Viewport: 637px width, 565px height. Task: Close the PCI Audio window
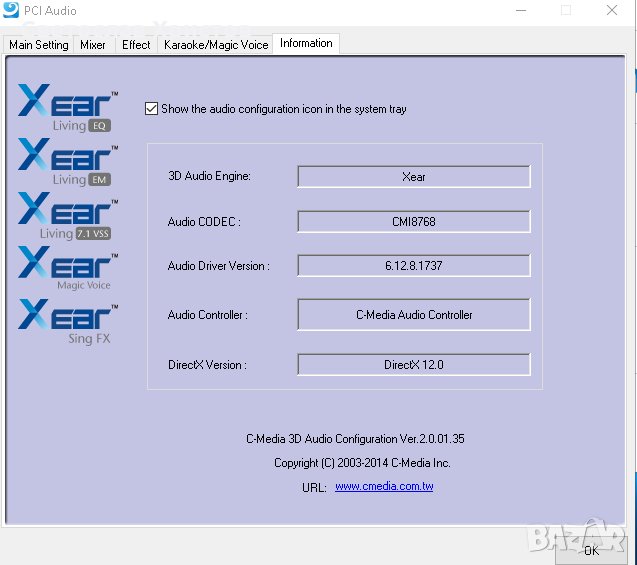pos(612,11)
